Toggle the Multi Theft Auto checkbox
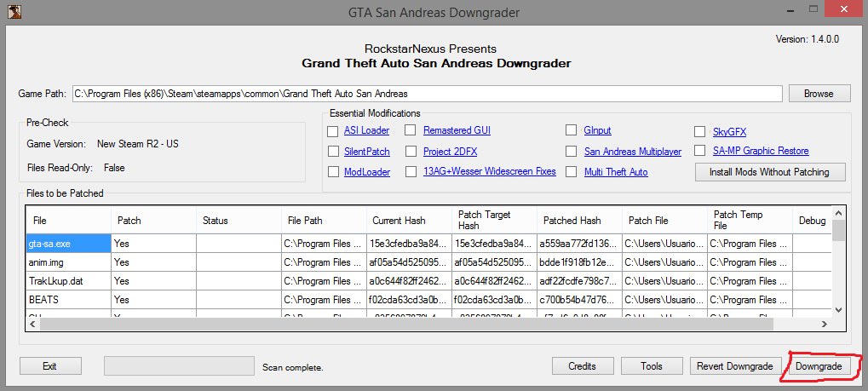 571,172
